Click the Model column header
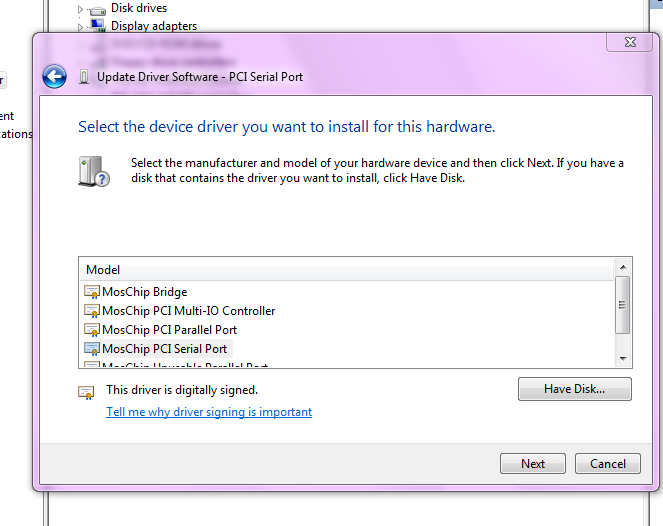 click(x=346, y=270)
